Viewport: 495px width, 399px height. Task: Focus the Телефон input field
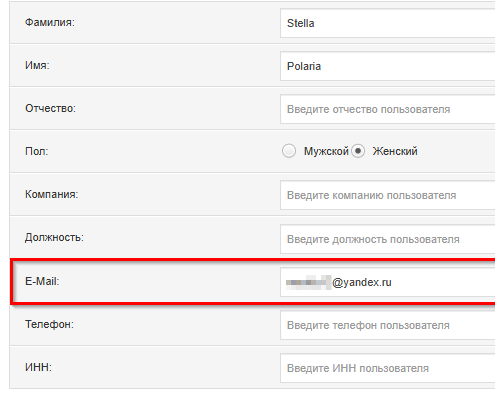point(388,325)
